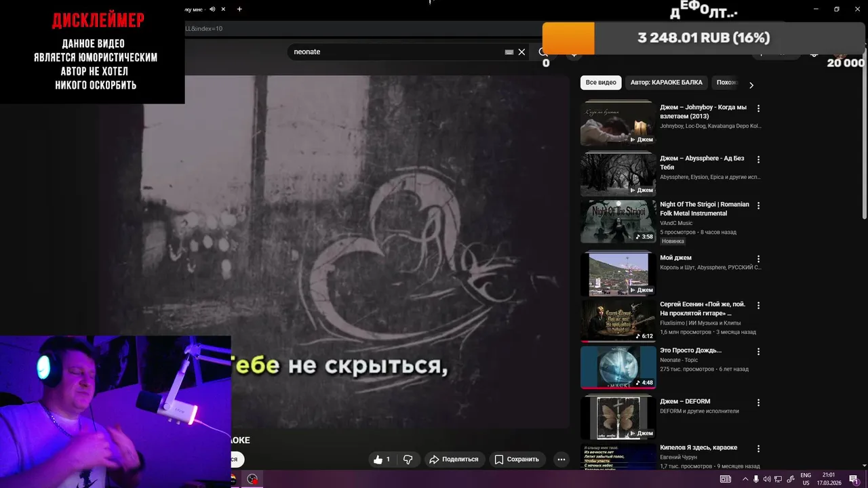Show hidden tray icons chevron
Image resolution: width=868 pixels, height=488 pixels.
click(x=745, y=479)
